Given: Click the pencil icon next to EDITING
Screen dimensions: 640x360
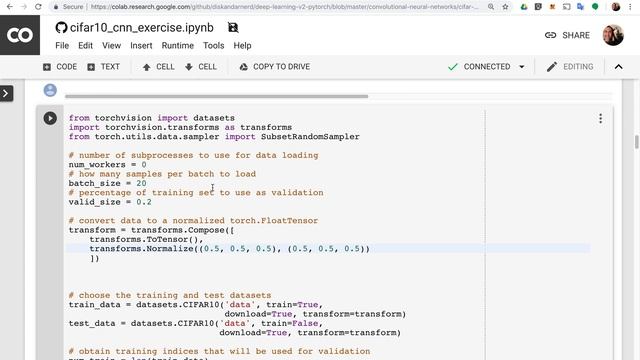Looking at the screenshot, I should tap(552, 67).
